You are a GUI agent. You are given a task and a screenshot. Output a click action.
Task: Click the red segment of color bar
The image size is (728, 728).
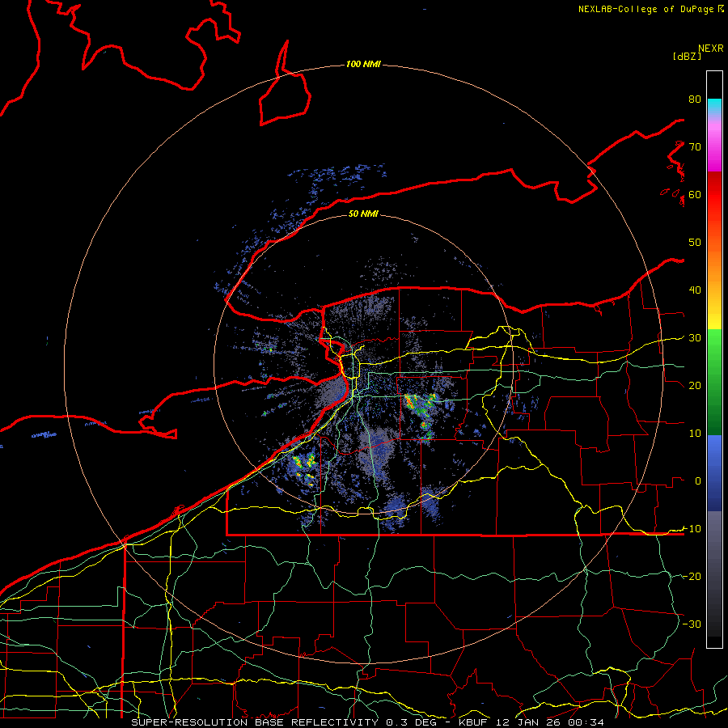(x=714, y=195)
